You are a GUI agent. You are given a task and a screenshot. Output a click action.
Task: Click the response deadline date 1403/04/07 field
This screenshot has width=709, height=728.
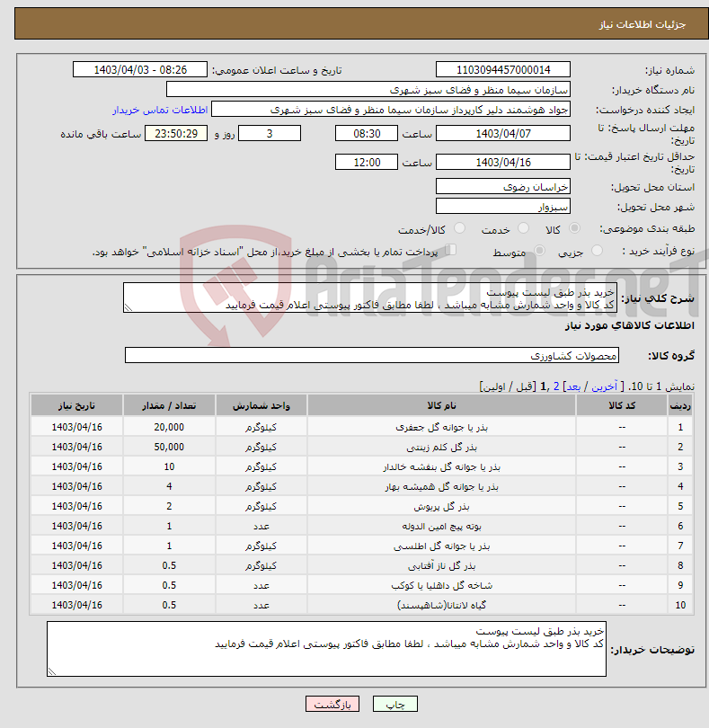tap(503, 134)
